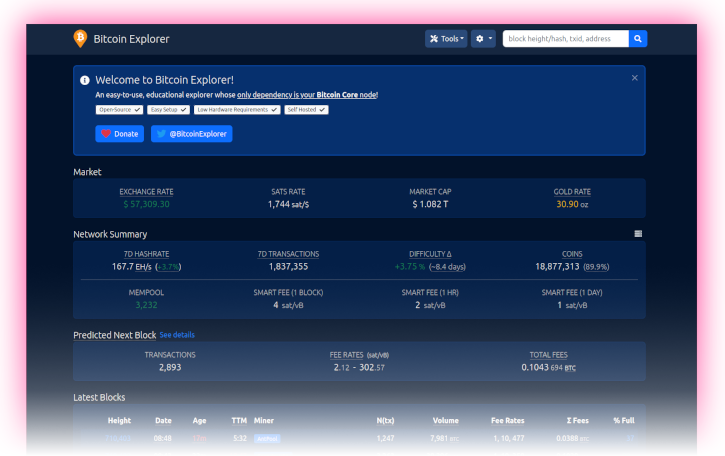Open the Network Summary list menu icon

(638, 234)
